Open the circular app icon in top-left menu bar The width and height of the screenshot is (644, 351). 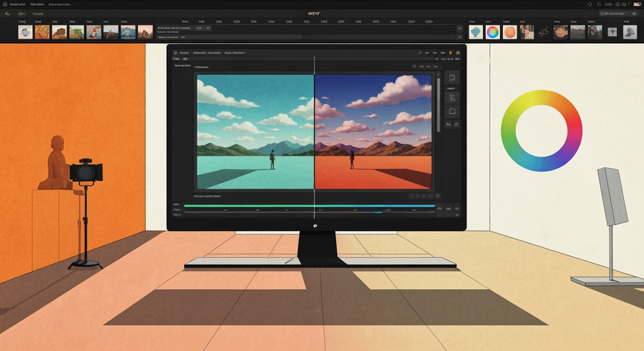[5, 4]
